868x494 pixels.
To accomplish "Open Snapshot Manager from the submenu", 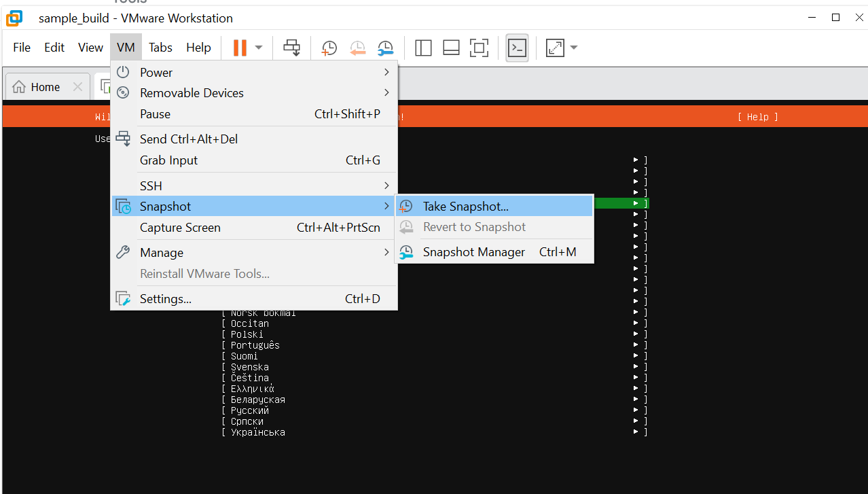I will 473,252.
